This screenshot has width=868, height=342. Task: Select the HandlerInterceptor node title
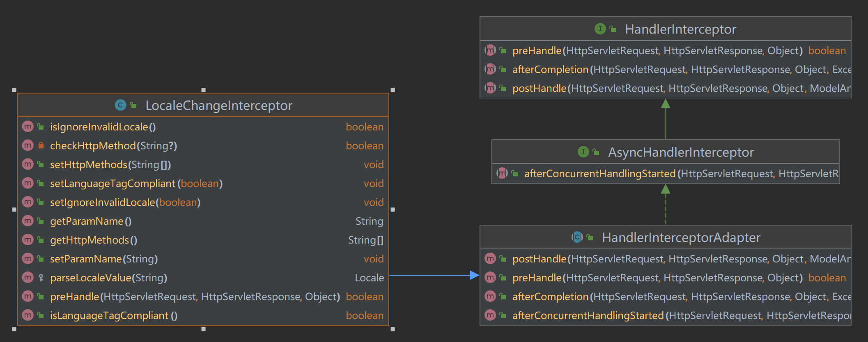tap(680, 30)
